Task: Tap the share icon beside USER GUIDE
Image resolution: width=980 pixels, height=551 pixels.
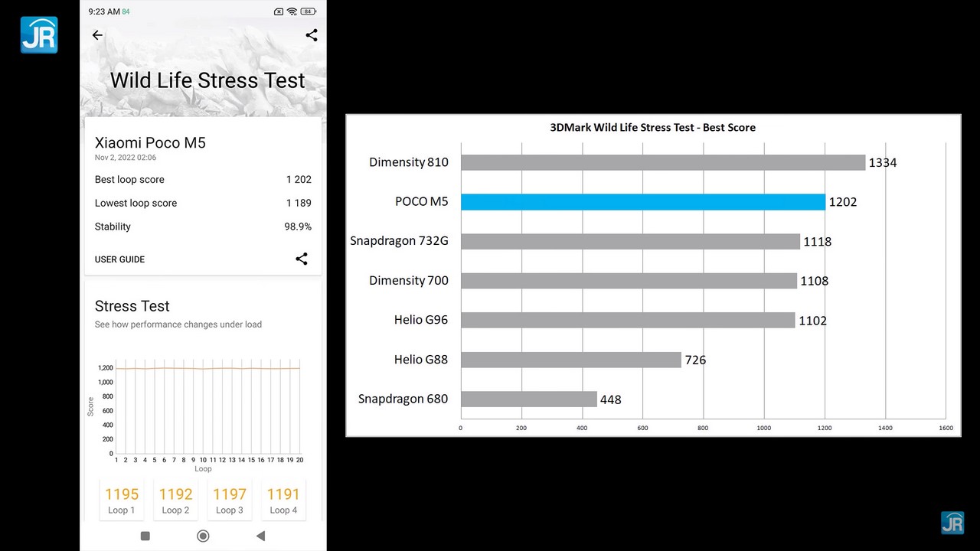Action: 302,259
